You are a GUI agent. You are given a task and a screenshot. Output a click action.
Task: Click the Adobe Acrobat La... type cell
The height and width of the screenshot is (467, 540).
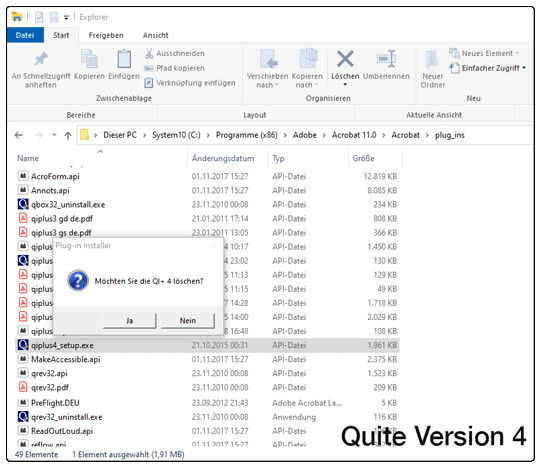point(307,403)
